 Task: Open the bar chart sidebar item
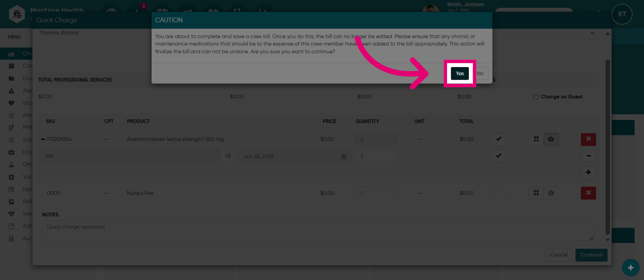click(x=11, y=54)
